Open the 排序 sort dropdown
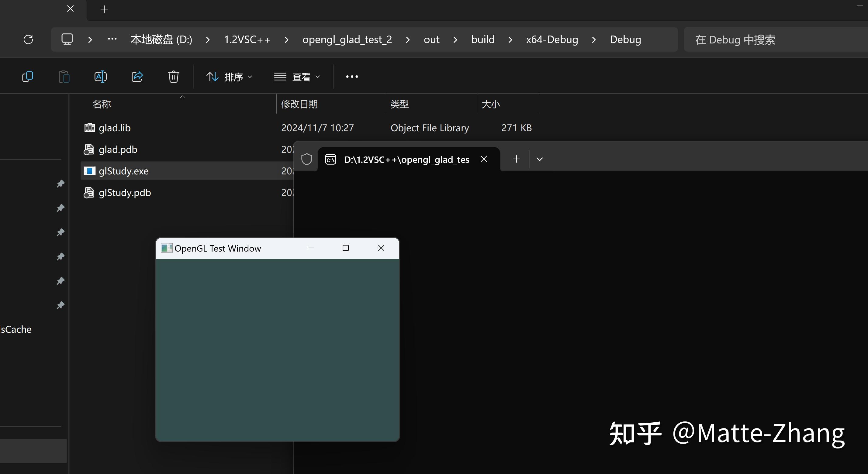The height and width of the screenshot is (474, 868). 230,77
